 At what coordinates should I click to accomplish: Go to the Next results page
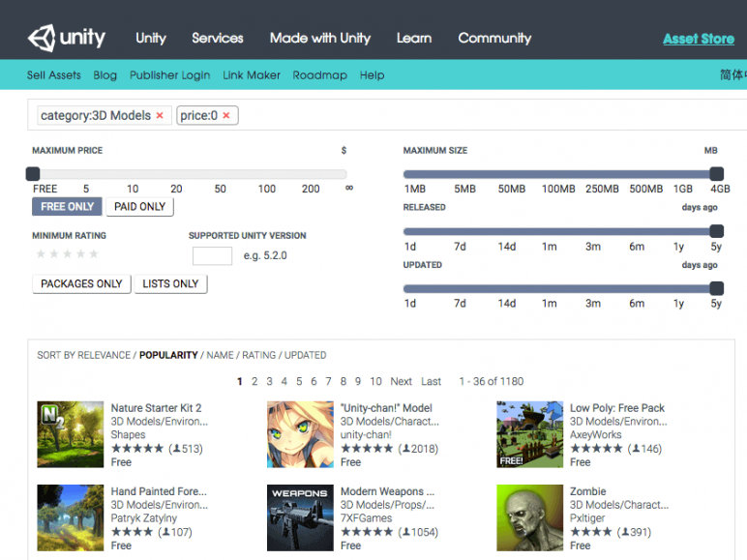(x=402, y=381)
